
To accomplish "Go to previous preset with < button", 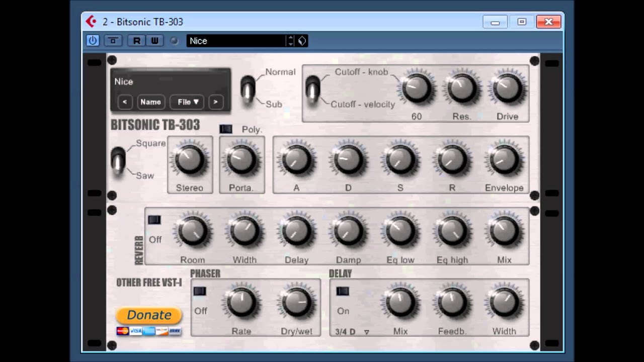I will [x=125, y=102].
